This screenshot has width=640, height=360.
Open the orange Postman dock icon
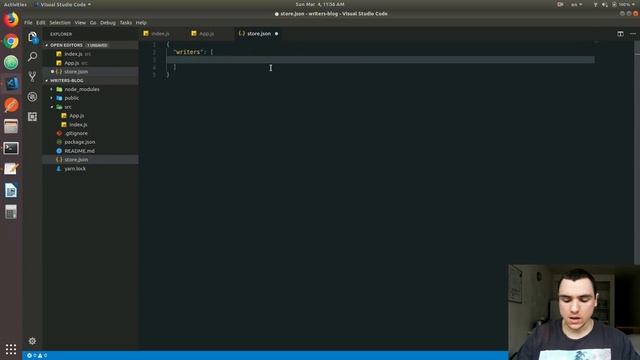pyautogui.click(x=11, y=105)
